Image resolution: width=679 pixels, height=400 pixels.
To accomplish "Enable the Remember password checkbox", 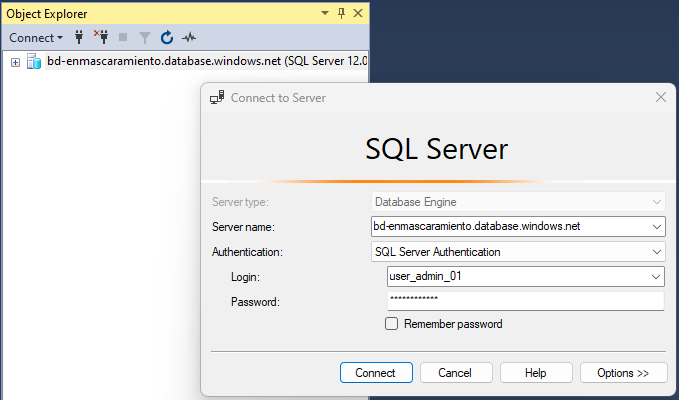I will pyautogui.click(x=391, y=324).
